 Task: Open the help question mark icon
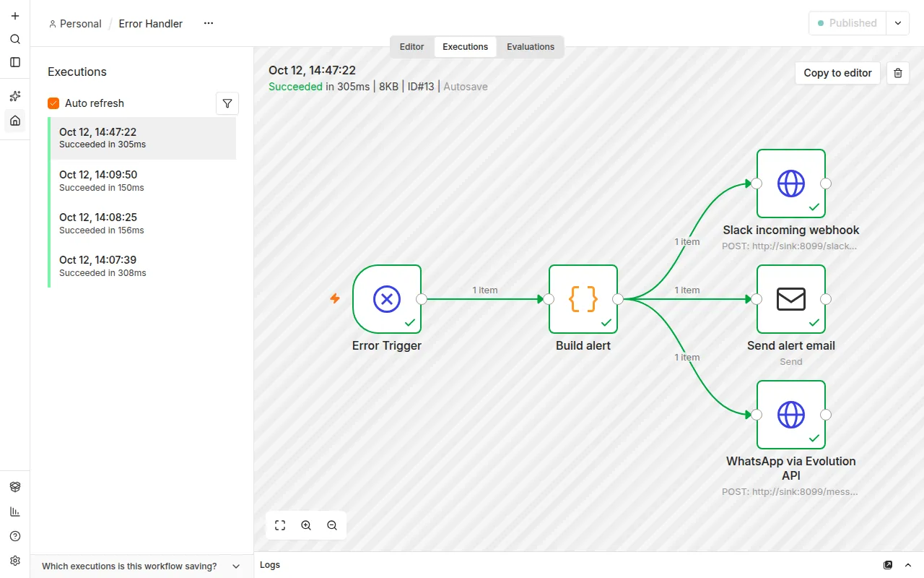(15, 536)
